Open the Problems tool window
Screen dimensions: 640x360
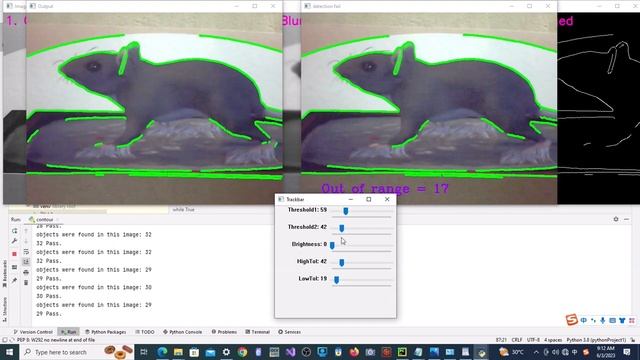click(224, 332)
